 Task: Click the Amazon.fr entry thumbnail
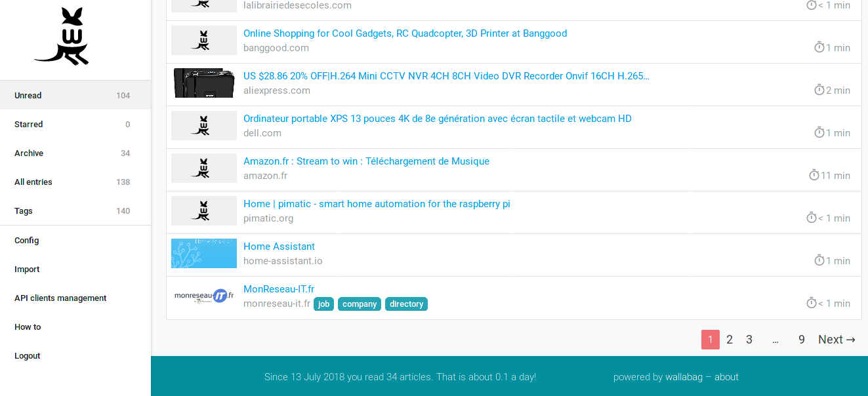204,168
